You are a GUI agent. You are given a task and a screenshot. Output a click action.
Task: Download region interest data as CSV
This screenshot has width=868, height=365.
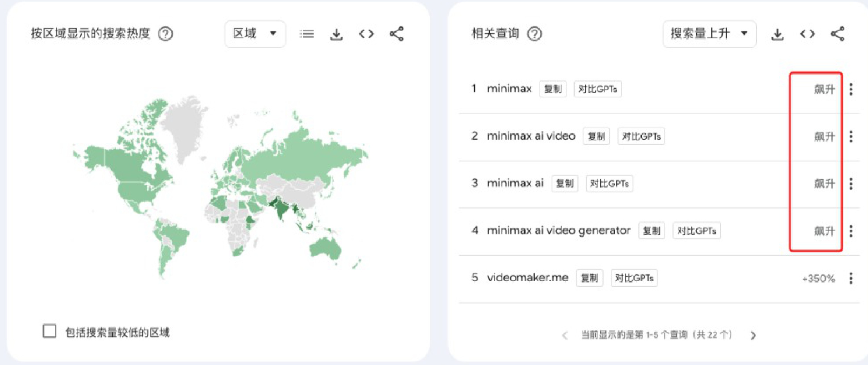tap(336, 34)
